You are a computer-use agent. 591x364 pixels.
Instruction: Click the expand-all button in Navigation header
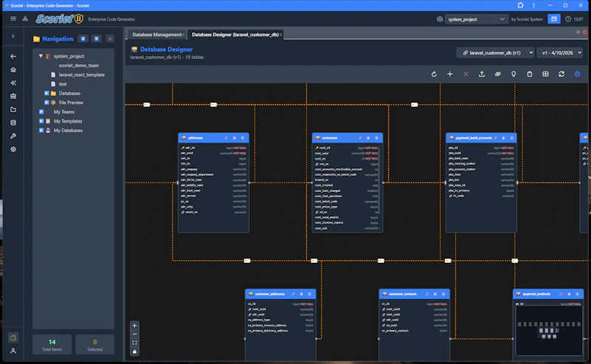[83, 39]
